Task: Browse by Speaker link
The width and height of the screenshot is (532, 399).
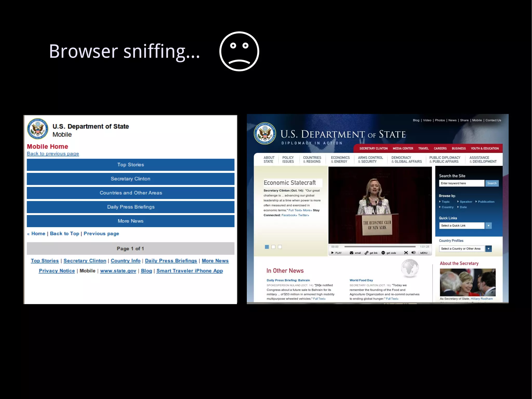Action: (466, 202)
